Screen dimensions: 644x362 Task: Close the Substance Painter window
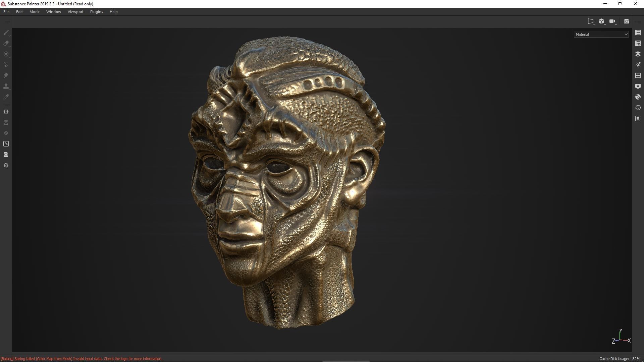(x=636, y=4)
